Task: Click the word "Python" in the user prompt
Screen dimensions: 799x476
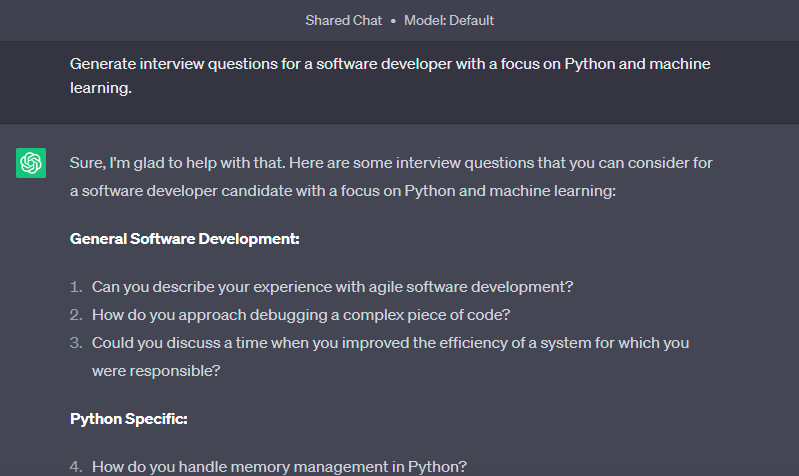Action: pyautogui.click(x=589, y=64)
